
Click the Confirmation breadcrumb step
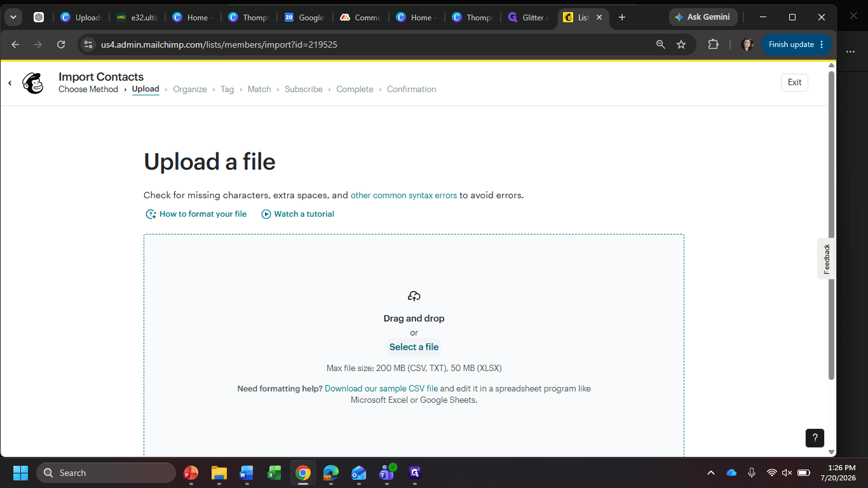coord(412,90)
